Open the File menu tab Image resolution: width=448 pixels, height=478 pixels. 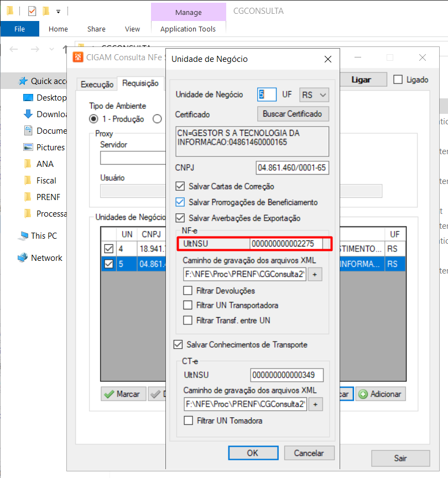pos(19,29)
